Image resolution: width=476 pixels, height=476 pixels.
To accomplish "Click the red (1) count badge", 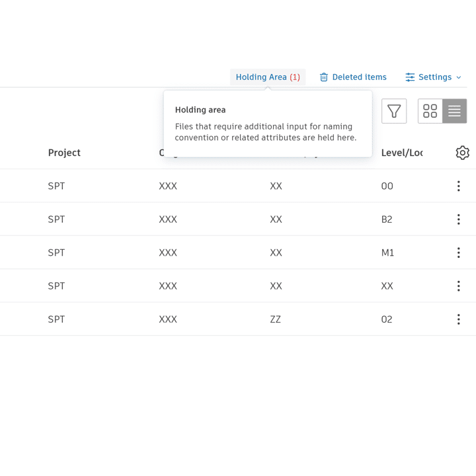I will coord(294,77).
